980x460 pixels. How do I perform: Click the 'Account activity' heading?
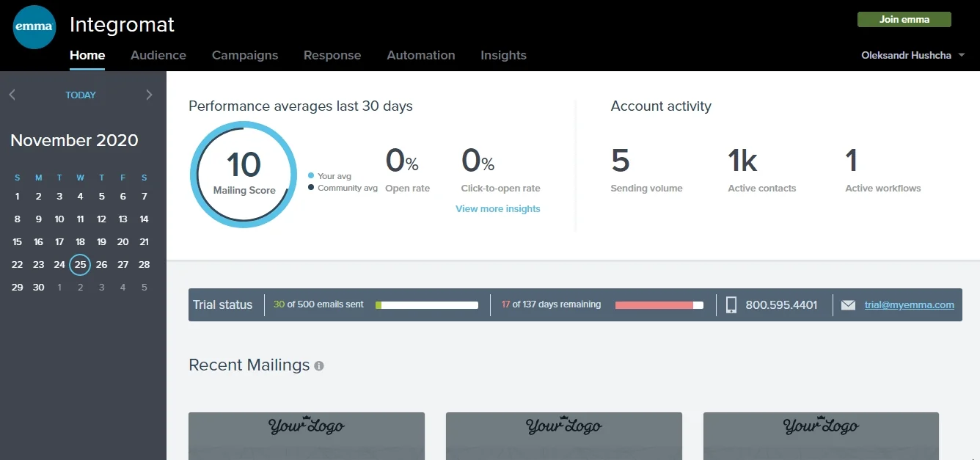point(661,106)
